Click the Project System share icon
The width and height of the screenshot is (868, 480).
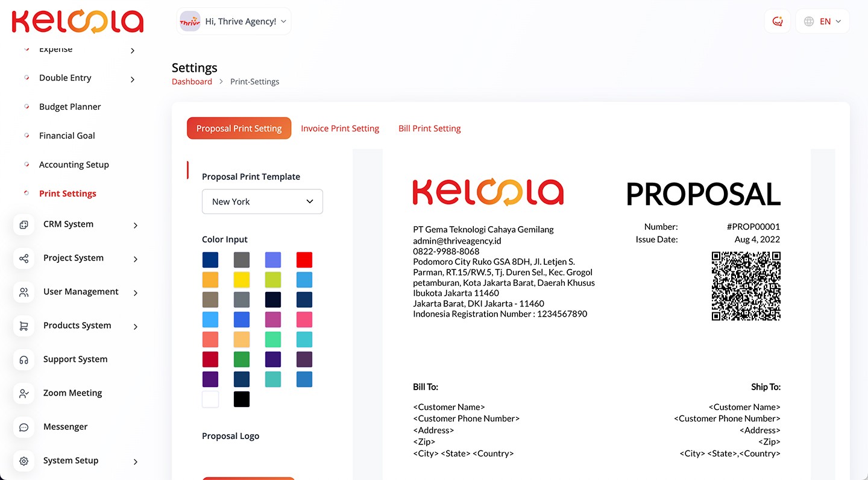click(24, 258)
